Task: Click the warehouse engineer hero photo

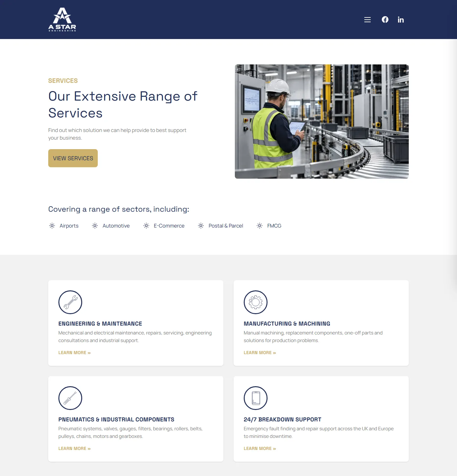Action: 322,122
